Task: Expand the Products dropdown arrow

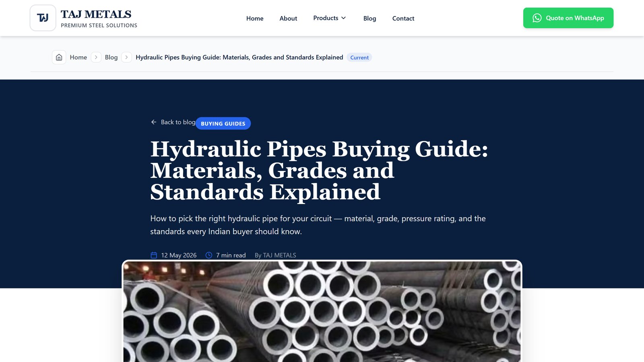Action: point(343,18)
